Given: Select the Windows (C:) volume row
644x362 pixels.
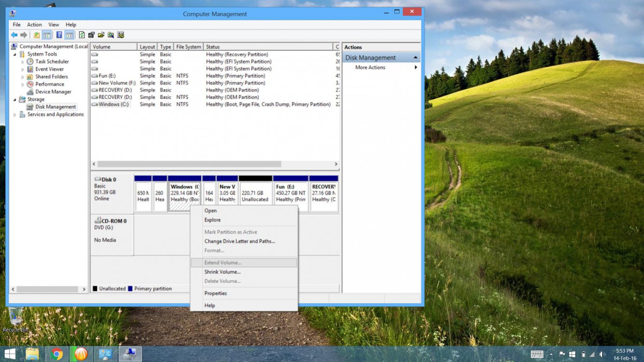Looking at the screenshot, I should pos(215,104).
